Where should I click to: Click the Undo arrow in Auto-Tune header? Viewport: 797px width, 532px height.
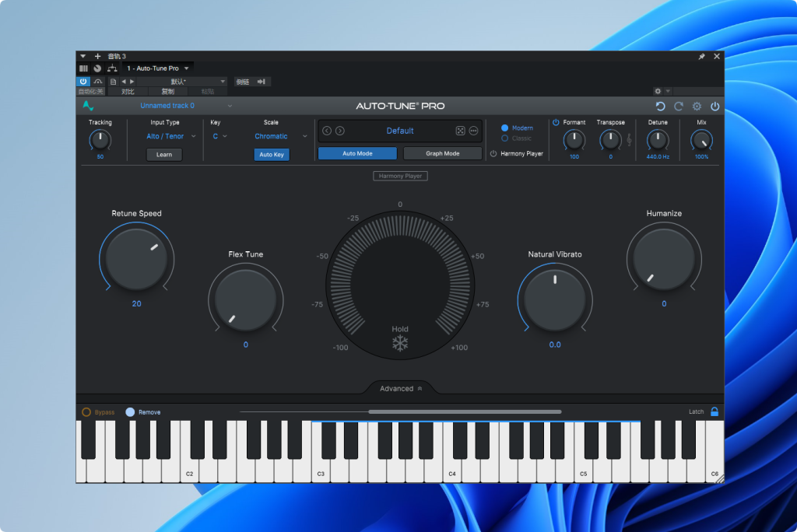tap(660, 107)
